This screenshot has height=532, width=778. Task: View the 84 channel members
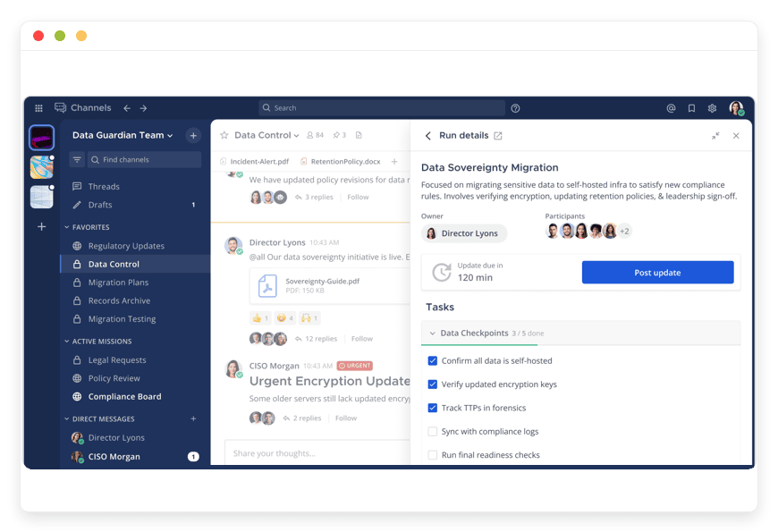(x=315, y=135)
